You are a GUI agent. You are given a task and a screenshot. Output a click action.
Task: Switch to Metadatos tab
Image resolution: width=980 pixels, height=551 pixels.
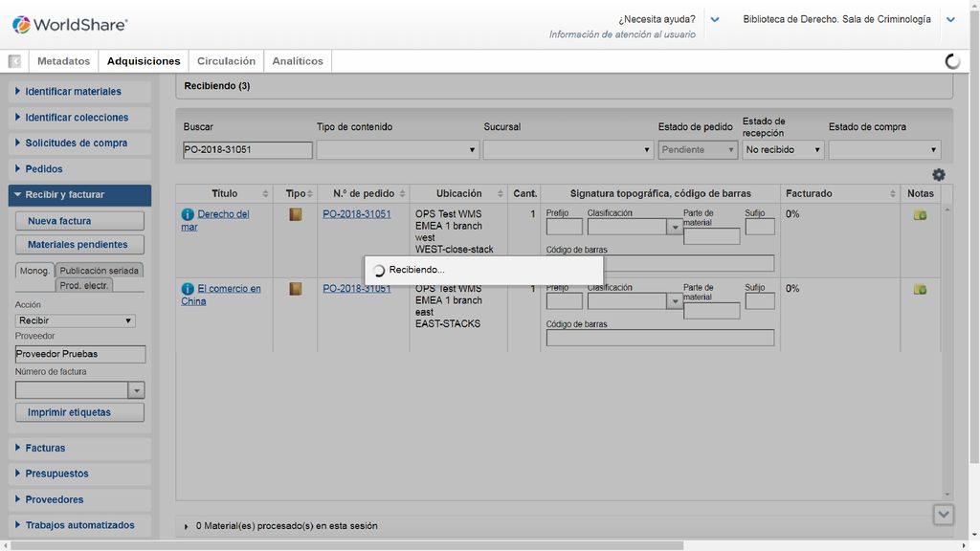[x=64, y=61]
